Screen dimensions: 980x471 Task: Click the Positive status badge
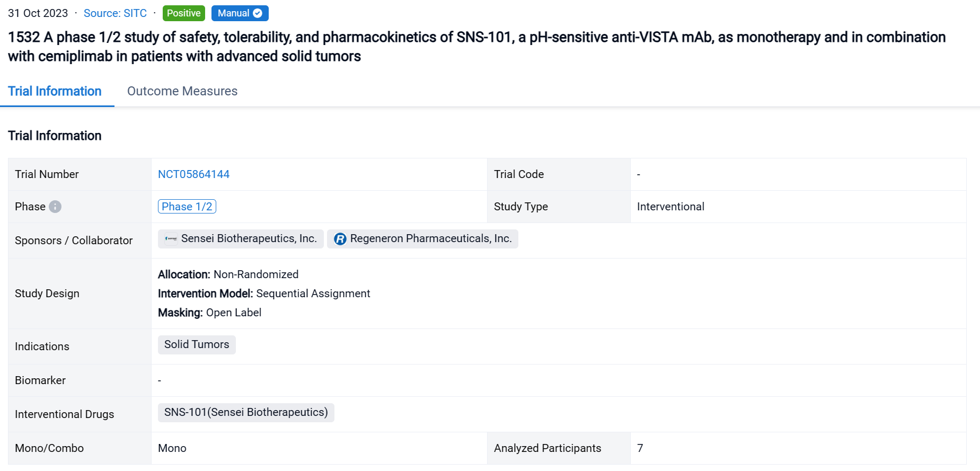point(183,13)
